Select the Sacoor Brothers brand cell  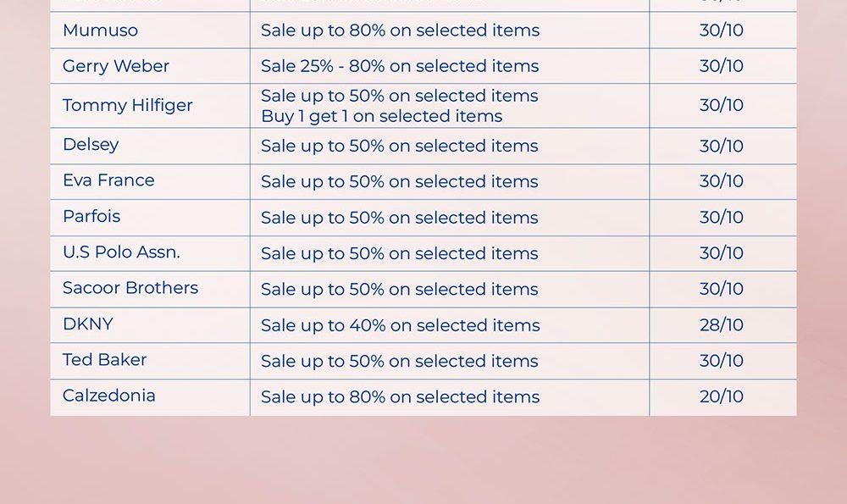[130, 288]
